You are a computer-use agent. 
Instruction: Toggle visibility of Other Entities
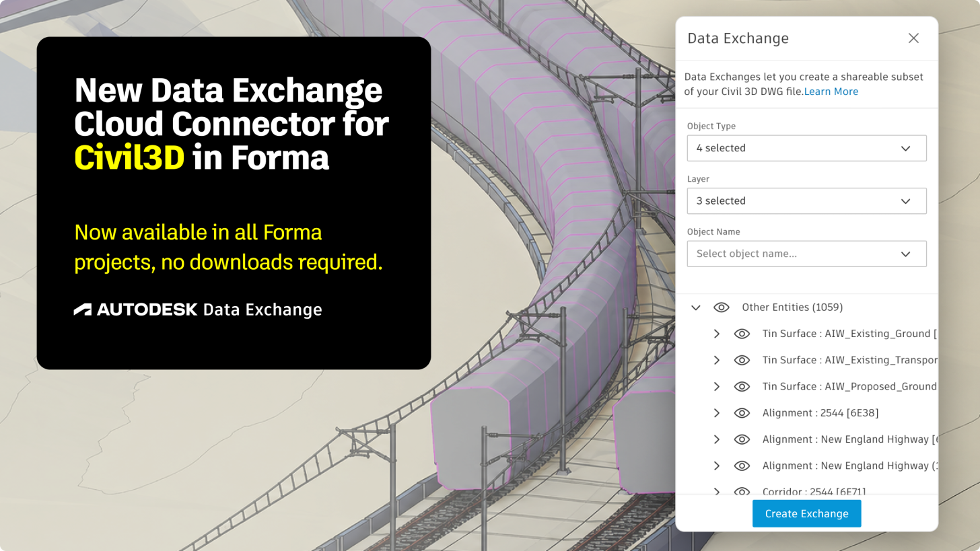722,307
